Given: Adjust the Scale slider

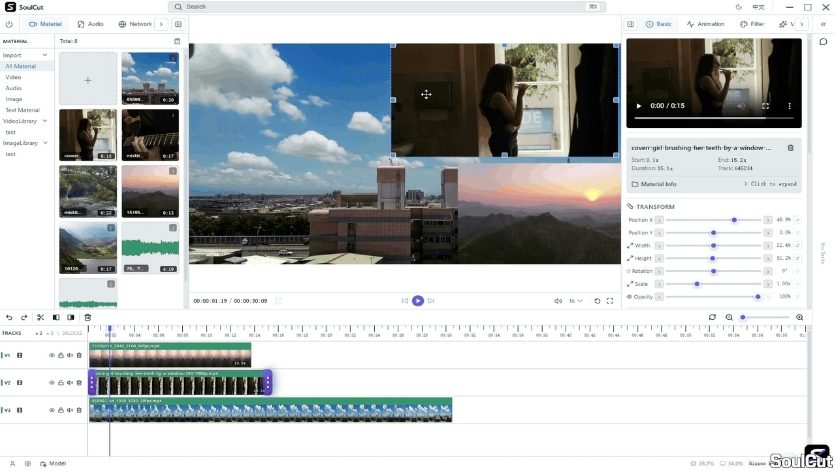Looking at the screenshot, I should click(x=713, y=284).
